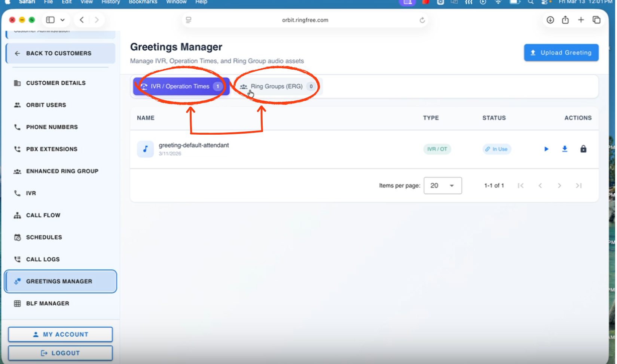Click the lock icon in Actions column
This screenshot has height=364, width=617.
click(x=583, y=149)
